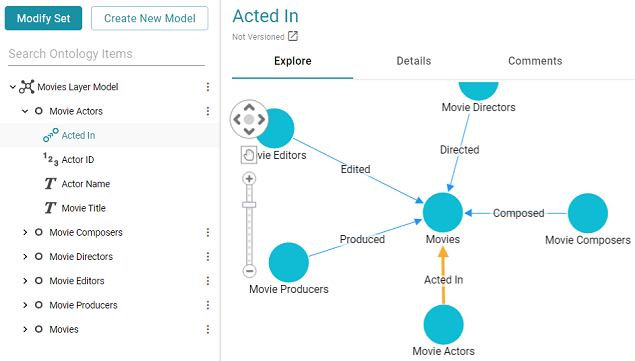
Task: Click the zoom out minus button
Action: (249, 271)
